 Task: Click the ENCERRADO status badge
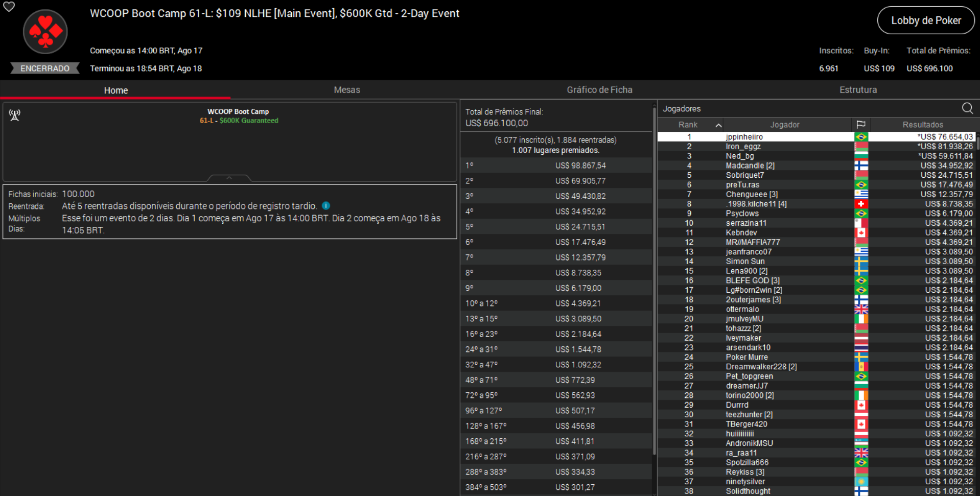coord(45,68)
